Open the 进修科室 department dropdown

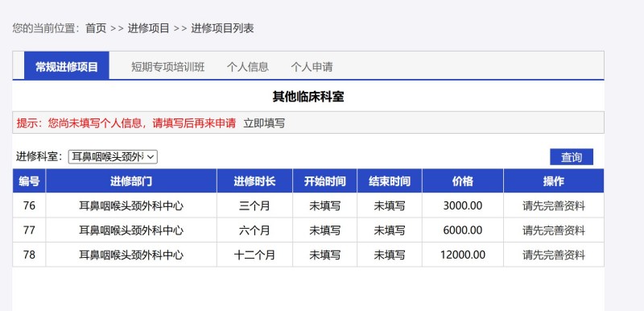[113, 157]
